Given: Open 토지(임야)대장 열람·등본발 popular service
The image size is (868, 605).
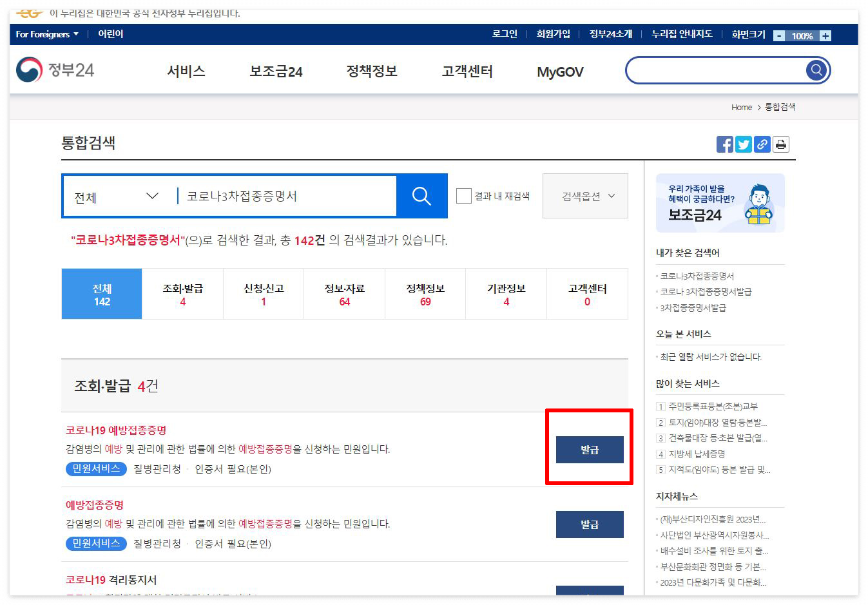Looking at the screenshot, I should click(x=718, y=423).
